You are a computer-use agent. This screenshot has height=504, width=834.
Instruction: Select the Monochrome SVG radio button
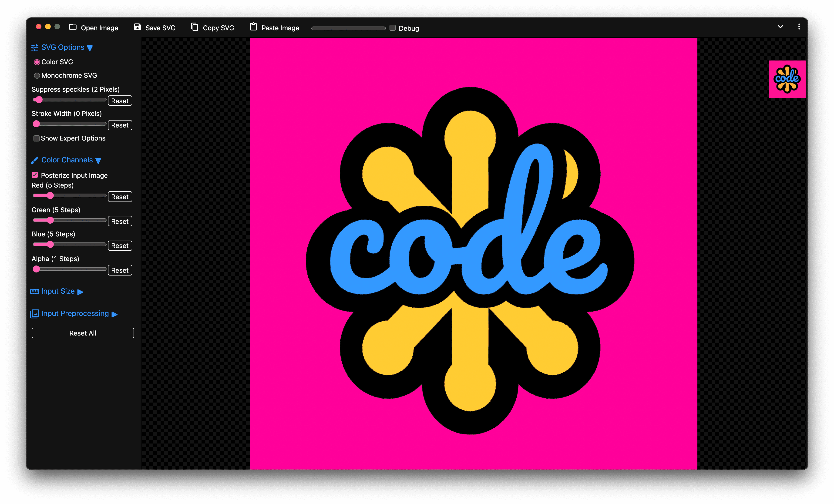(37, 75)
